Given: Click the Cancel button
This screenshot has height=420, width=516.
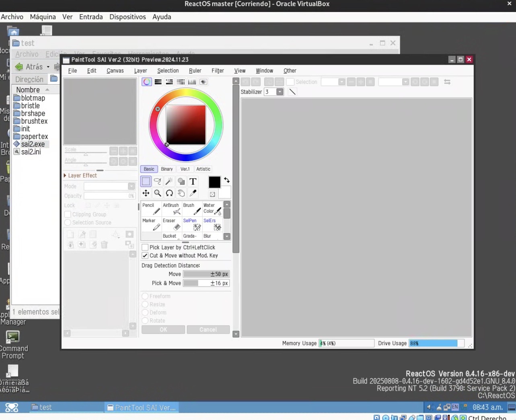Looking at the screenshot, I should coord(208,330).
